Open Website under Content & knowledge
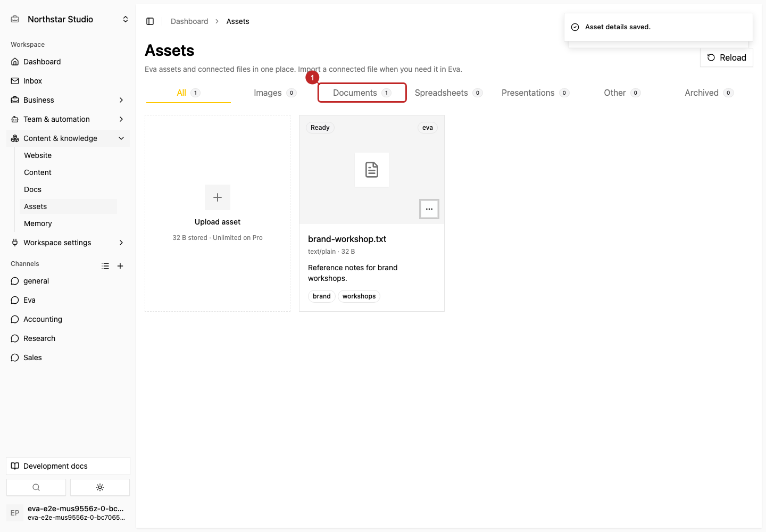The height and width of the screenshot is (532, 766). point(68,155)
